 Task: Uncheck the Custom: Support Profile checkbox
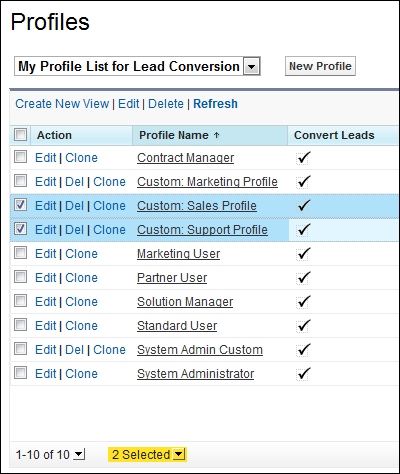pos(20,229)
